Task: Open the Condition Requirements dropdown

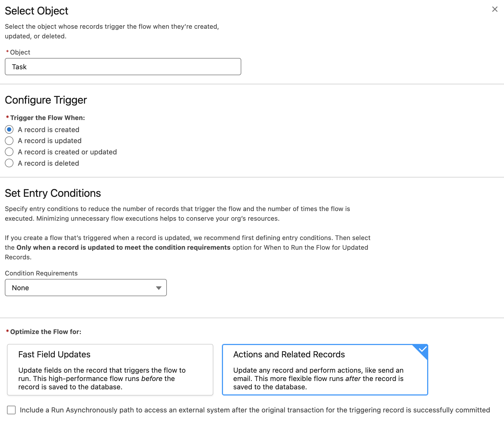Action: pyautogui.click(x=86, y=288)
